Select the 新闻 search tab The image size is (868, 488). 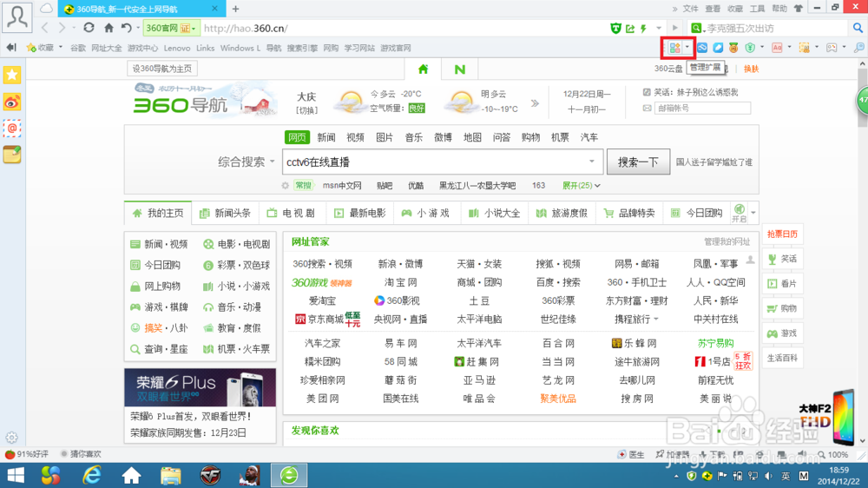point(326,137)
